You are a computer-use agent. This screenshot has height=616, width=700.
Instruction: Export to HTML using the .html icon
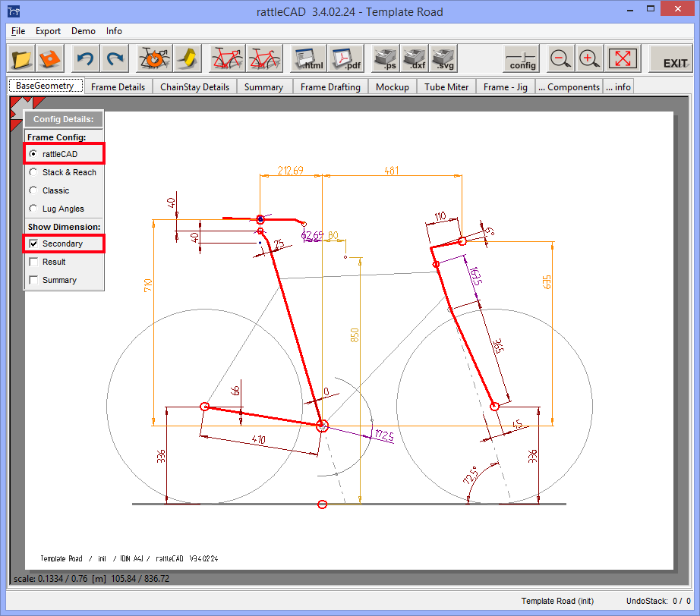pyautogui.click(x=309, y=59)
